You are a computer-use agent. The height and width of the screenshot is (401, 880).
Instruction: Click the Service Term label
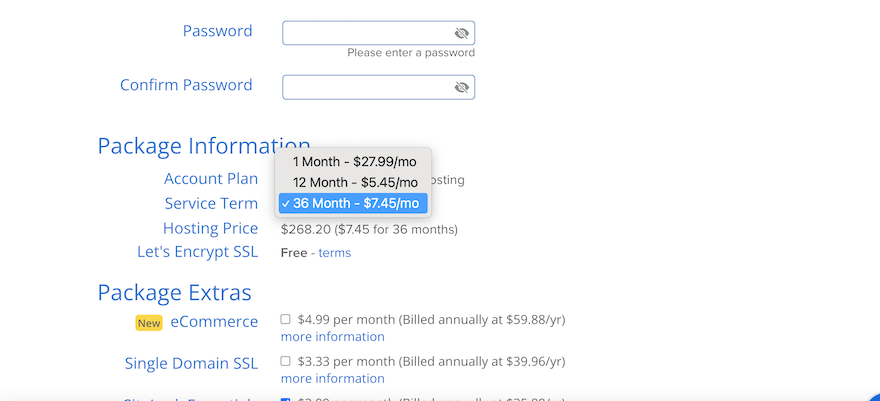point(211,204)
